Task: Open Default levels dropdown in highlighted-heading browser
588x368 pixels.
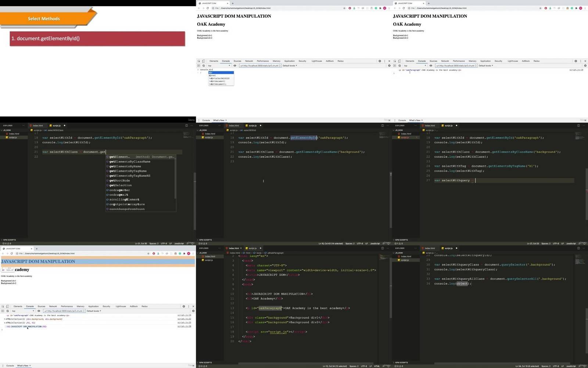Action: [94, 311]
